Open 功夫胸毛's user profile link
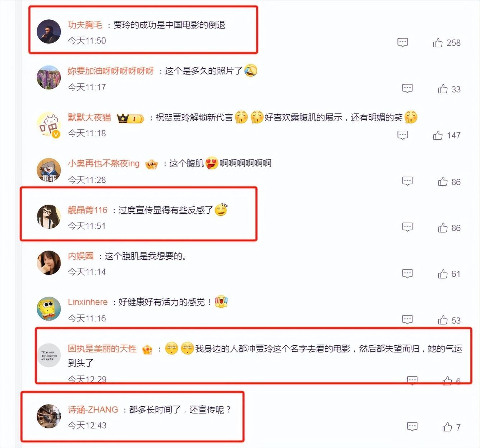The image size is (480, 448). coord(85,25)
